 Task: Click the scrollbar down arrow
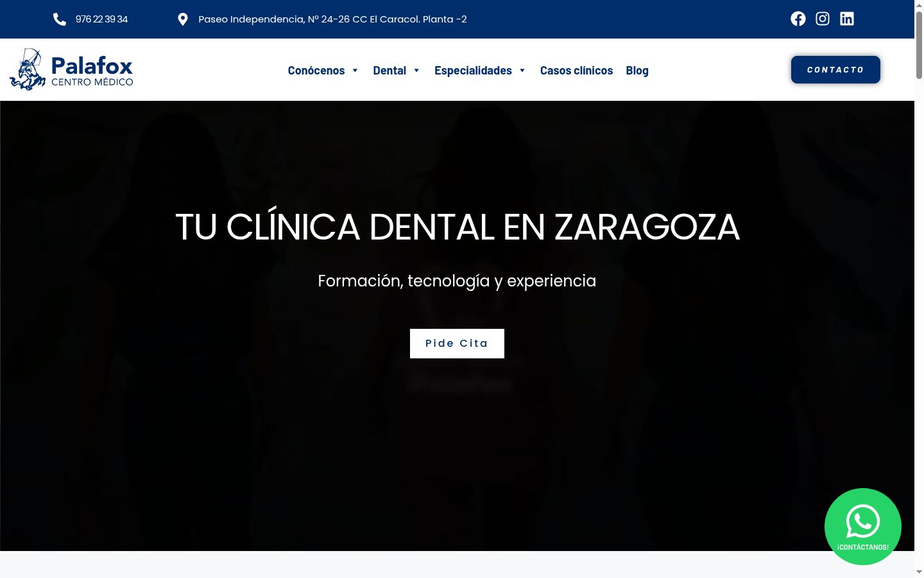point(919,572)
